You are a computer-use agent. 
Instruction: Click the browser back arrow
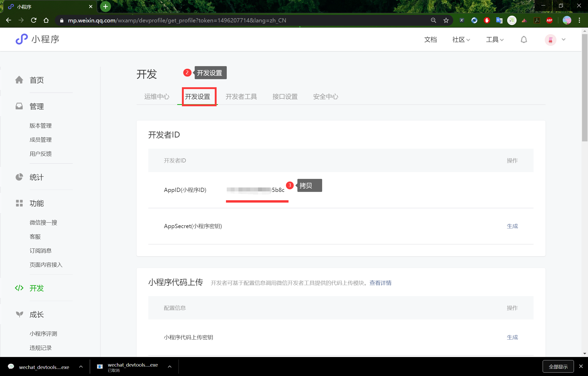(9, 20)
